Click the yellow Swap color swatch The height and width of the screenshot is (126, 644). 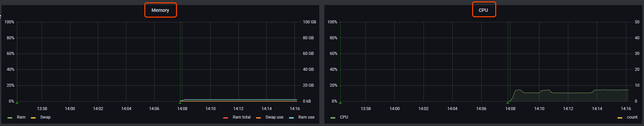[x=33, y=118]
